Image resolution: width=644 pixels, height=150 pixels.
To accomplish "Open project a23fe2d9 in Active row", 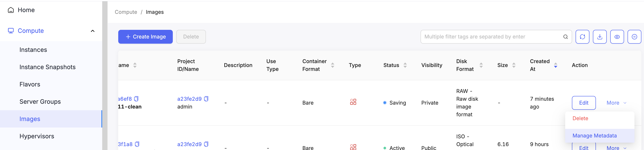I will point(189,144).
